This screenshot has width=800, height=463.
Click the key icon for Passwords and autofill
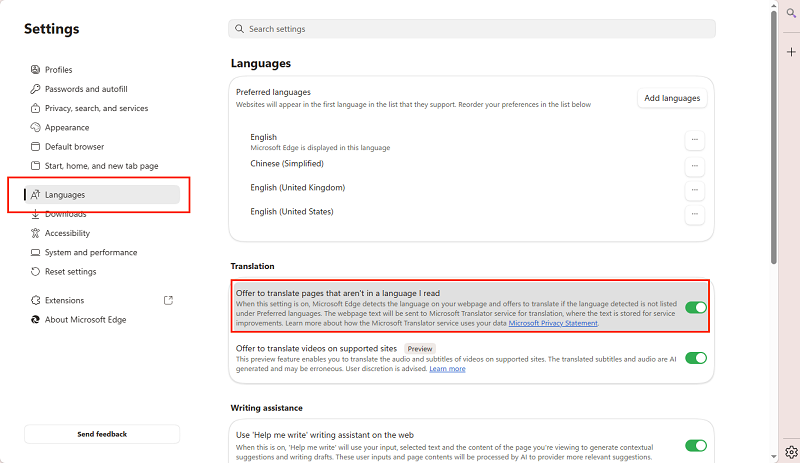point(35,89)
